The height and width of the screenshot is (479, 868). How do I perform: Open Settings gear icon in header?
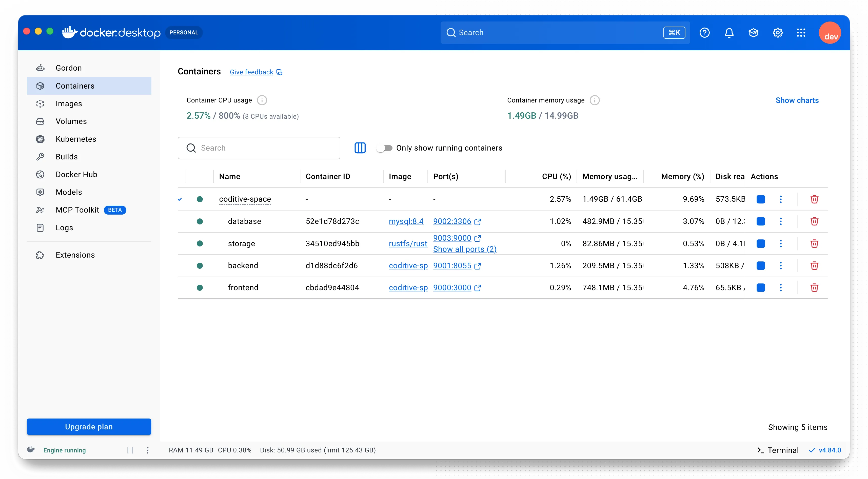[777, 33]
